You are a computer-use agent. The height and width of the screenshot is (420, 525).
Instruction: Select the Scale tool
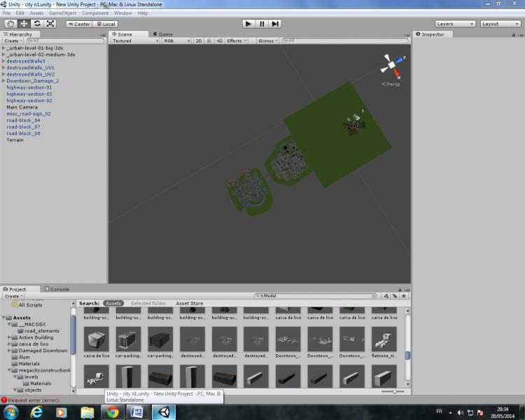50,24
